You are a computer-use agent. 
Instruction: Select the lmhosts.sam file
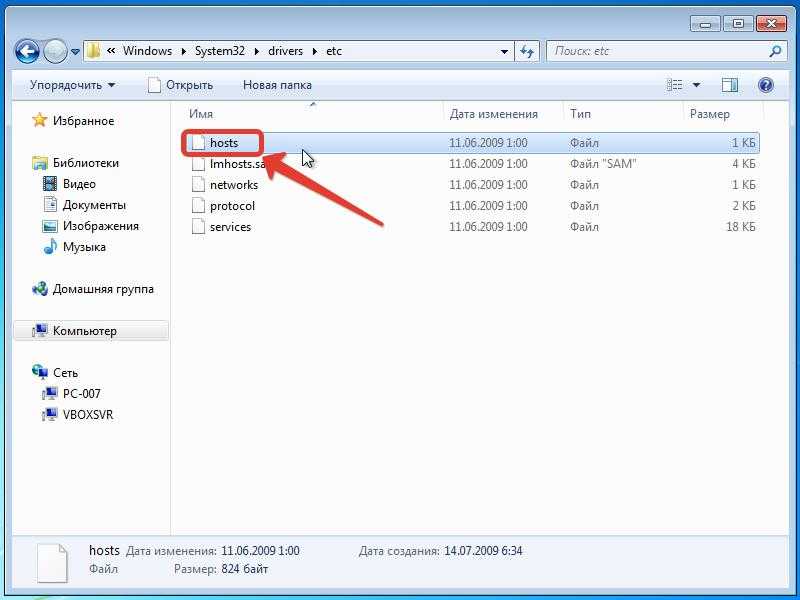coord(238,164)
